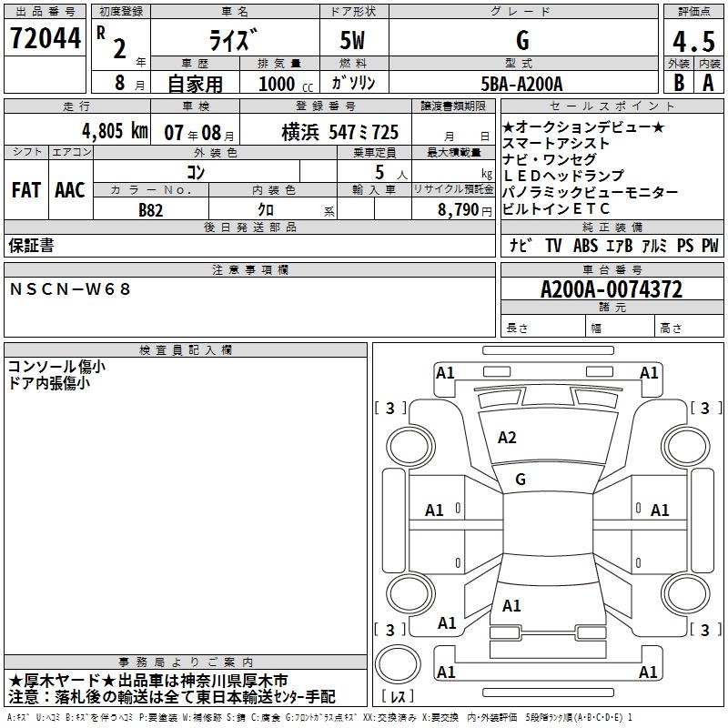Click the chassis number A200A-0074372
This screenshot has height=728, width=728.
click(612, 289)
